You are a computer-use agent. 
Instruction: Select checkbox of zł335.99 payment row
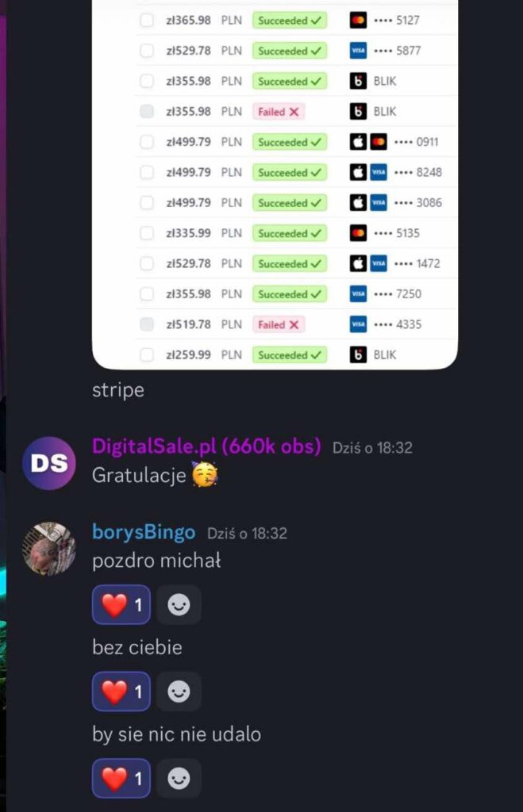coord(147,233)
